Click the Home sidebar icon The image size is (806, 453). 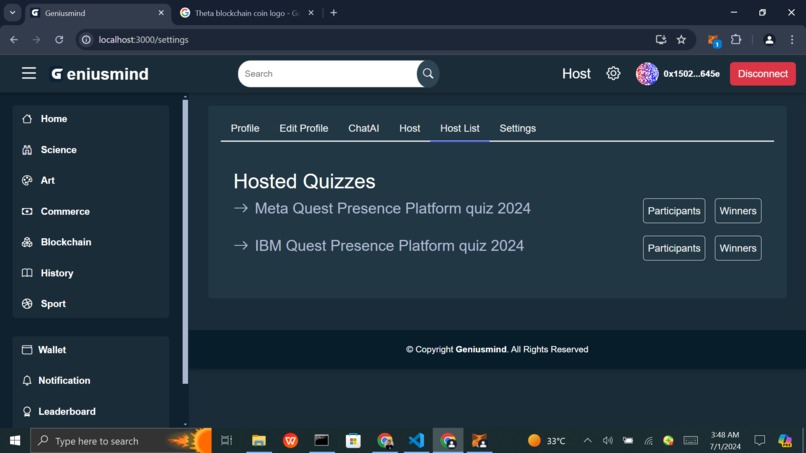tap(27, 119)
